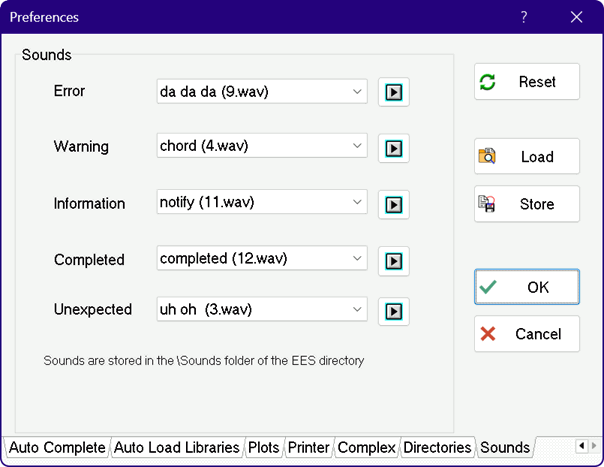Play the Information sound preview
Viewport: 604px width, 467px height.
point(394,205)
